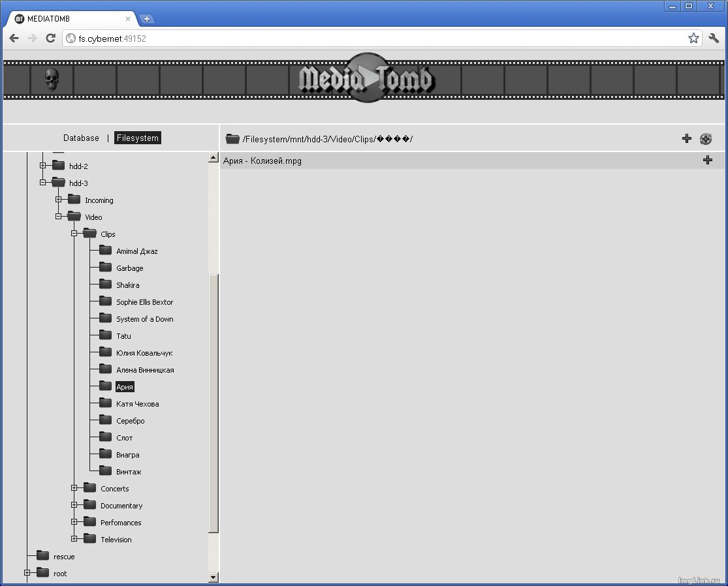Select the Filesystem view tab
The image size is (728, 586).
pos(137,138)
